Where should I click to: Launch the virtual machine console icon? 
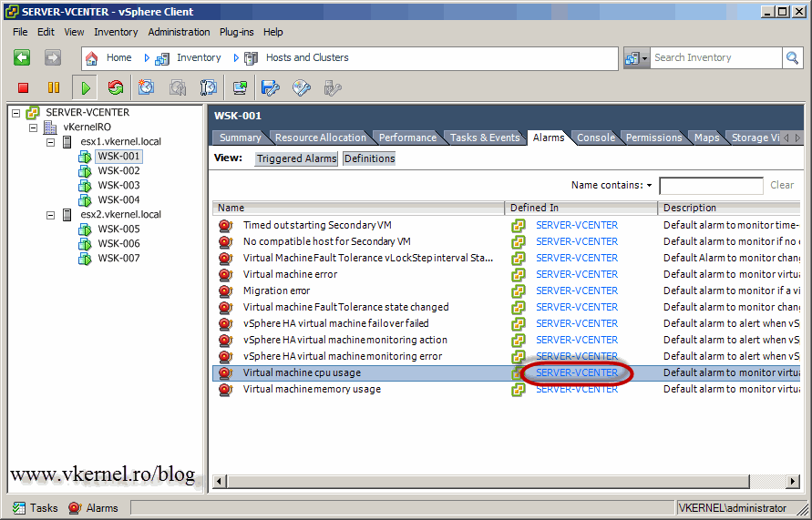pos(240,87)
